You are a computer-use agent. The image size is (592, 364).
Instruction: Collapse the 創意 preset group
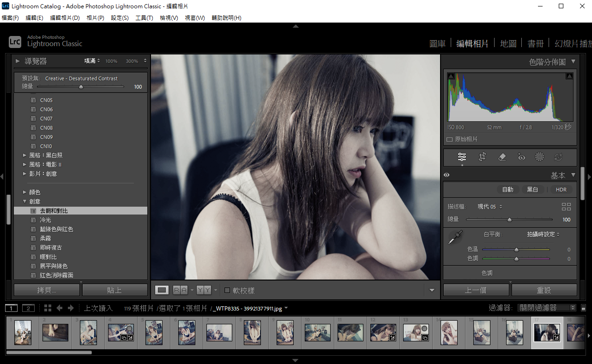25,202
